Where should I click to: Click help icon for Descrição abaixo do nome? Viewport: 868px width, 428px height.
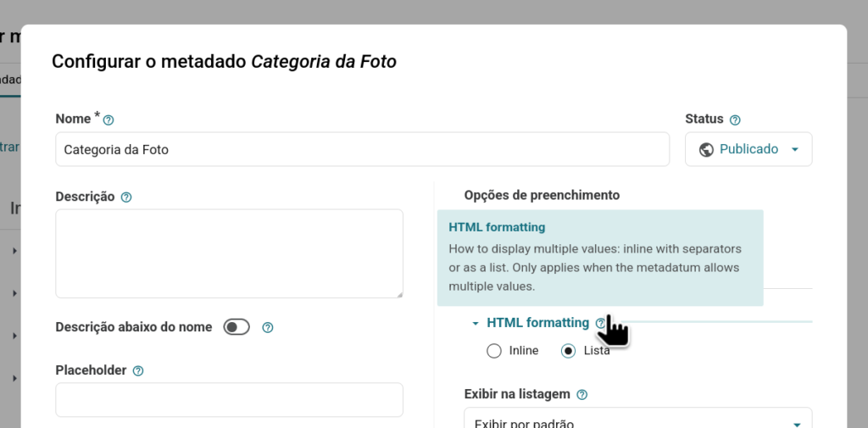coord(268,328)
